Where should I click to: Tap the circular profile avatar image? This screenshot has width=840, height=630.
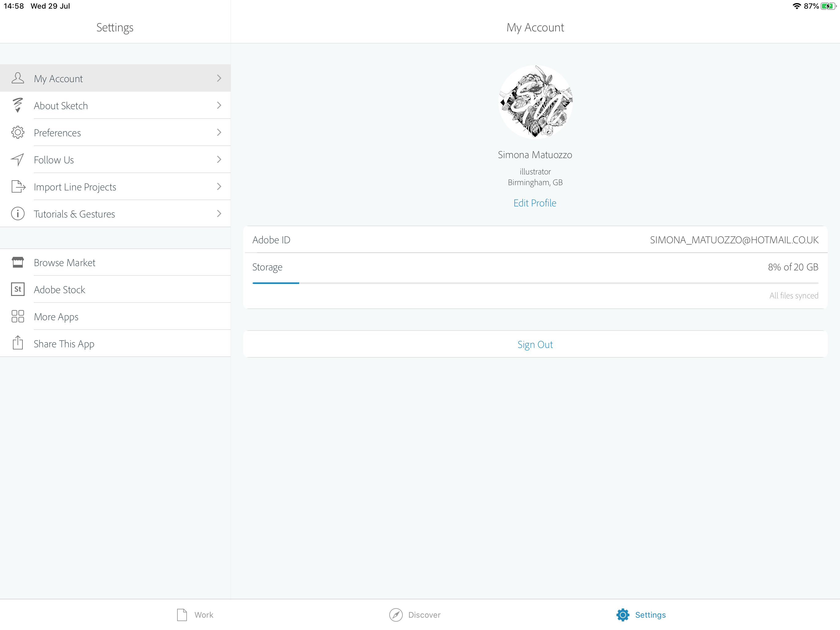[x=535, y=102]
